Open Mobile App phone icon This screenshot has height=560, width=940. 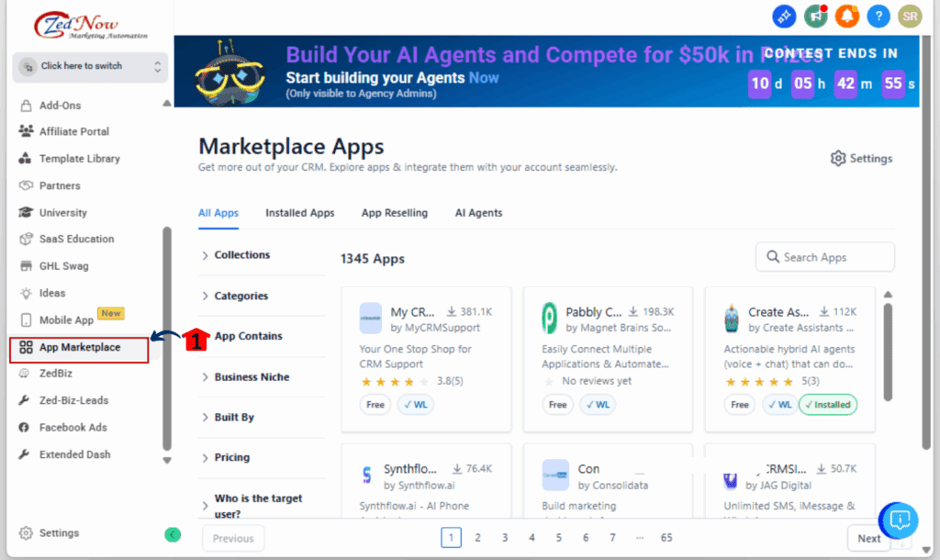[x=26, y=319]
